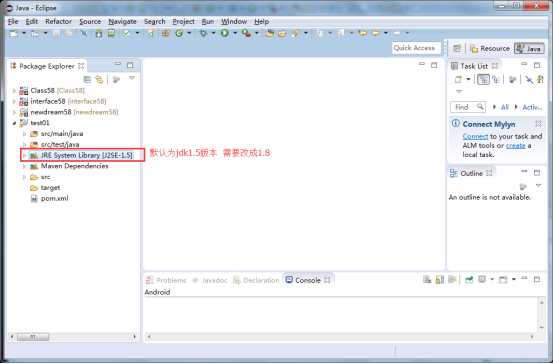The height and width of the screenshot is (364, 553).
Task: Open the Source menu
Action: [90, 22]
